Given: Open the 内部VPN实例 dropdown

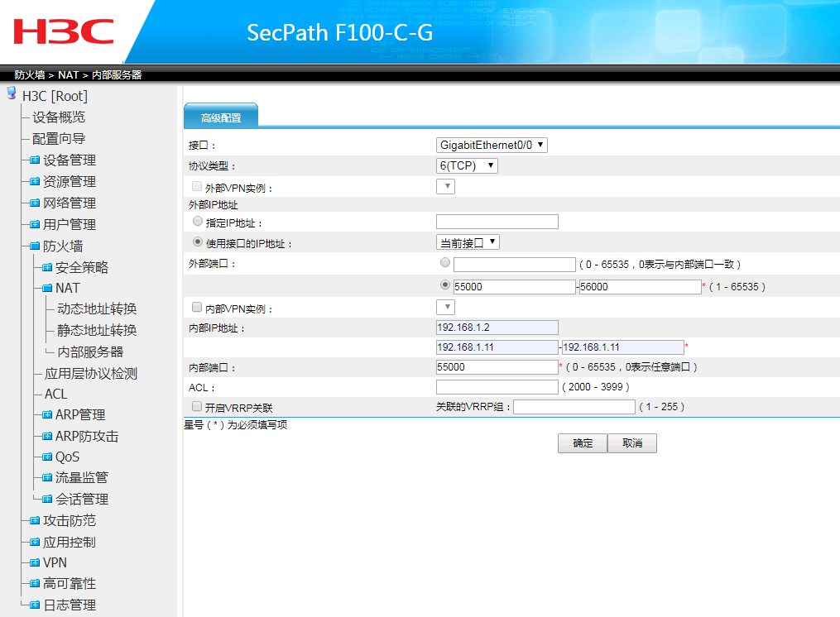Looking at the screenshot, I should 445,307.
